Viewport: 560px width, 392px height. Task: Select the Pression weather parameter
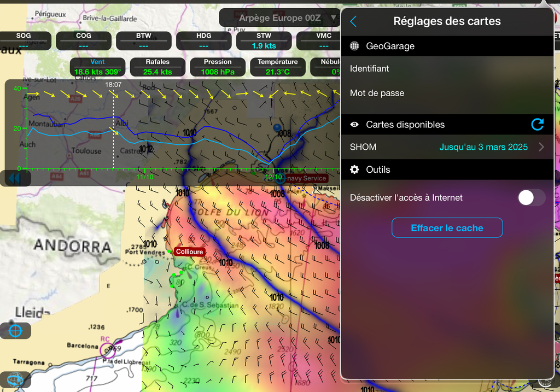point(218,67)
